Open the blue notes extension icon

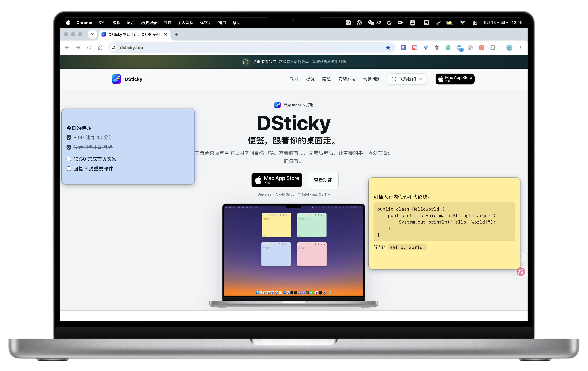tap(403, 48)
